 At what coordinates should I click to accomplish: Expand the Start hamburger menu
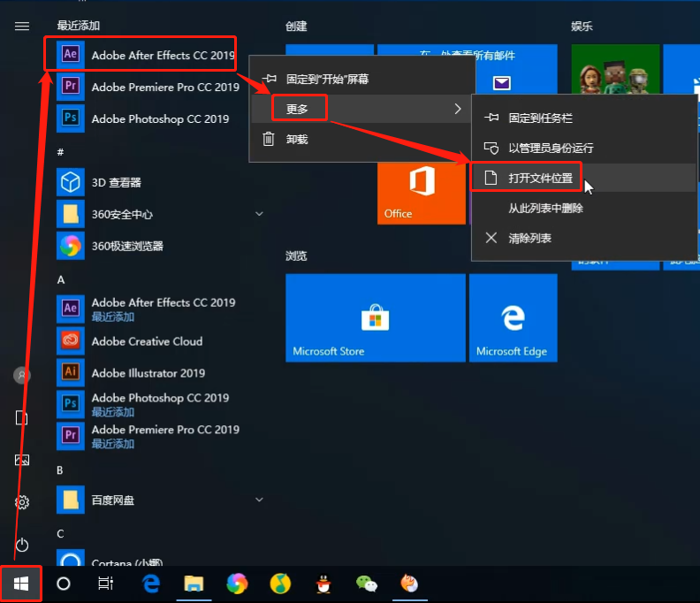[x=22, y=27]
